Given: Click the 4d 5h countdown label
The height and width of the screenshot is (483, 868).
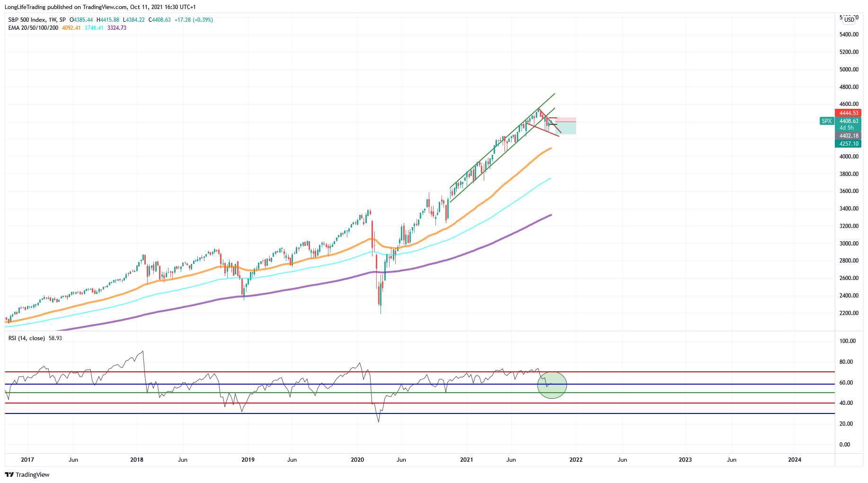Looking at the screenshot, I should [847, 128].
